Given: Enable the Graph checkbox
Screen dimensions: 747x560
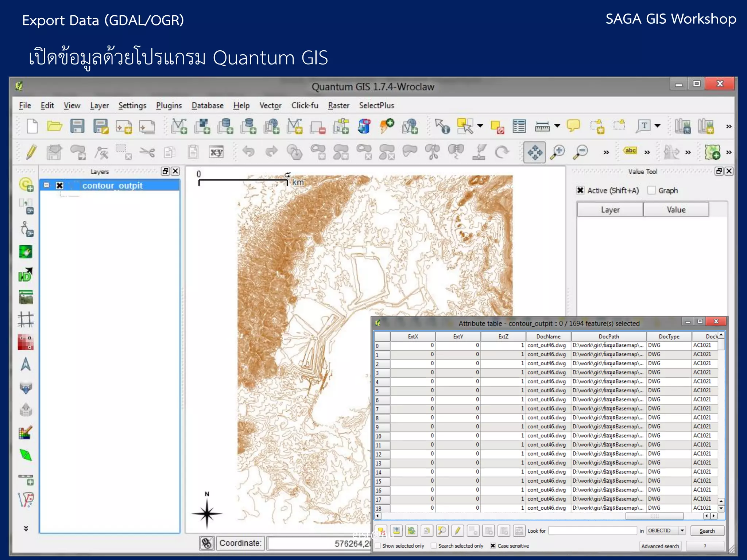Looking at the screenshot, I should click(x=651, y=190).
